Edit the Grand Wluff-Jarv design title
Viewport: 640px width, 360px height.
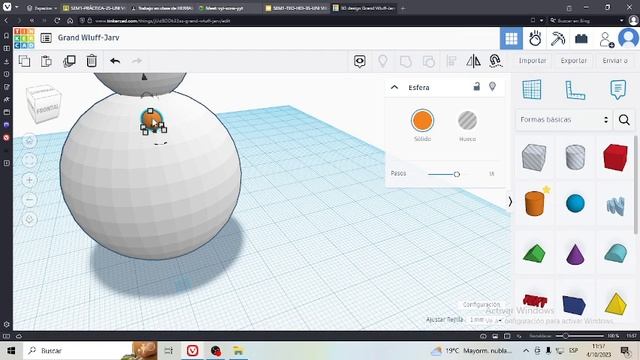point(89,38)
